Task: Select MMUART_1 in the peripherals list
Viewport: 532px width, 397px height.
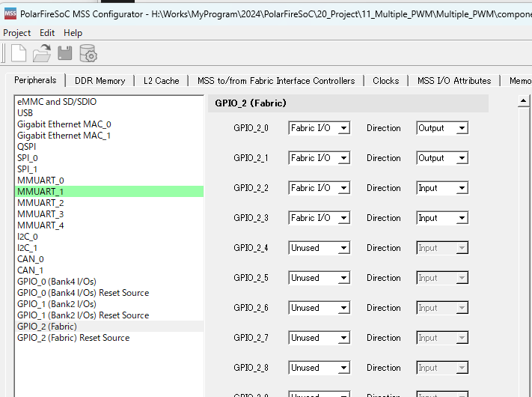Action: click(x=40, y=192)
